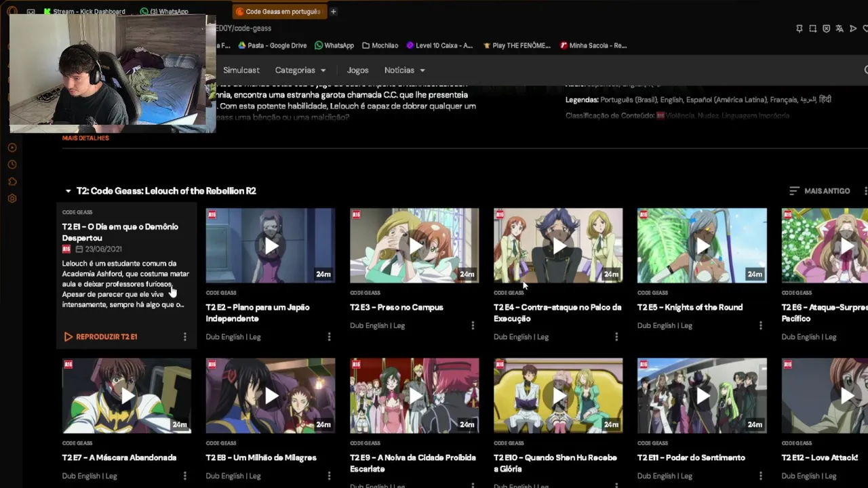868x488 pixels.
Task: Collapse the T2 Code Geass season selector
Action: tap(160, 191)
